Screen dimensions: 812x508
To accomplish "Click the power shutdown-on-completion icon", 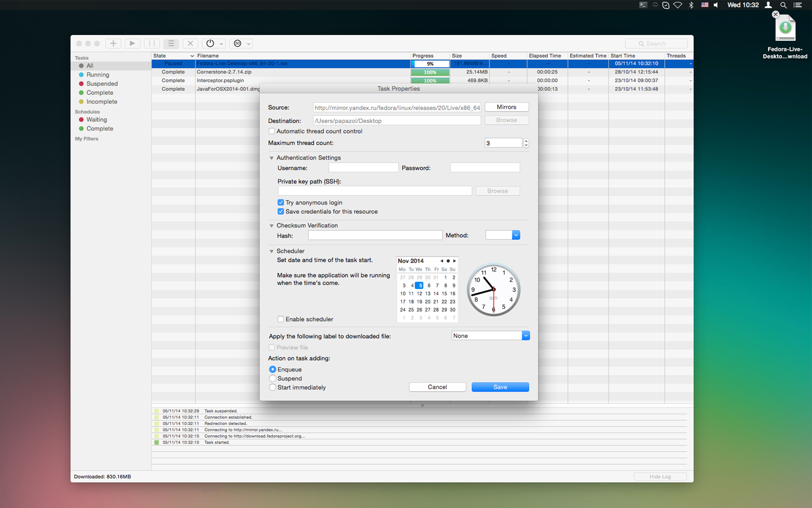I will pos(209,43).
